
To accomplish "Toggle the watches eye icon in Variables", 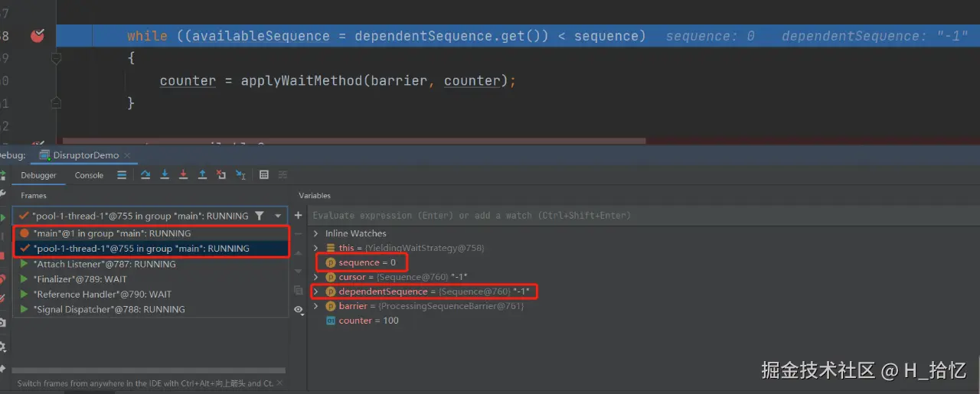I will [x=299, y=309].
